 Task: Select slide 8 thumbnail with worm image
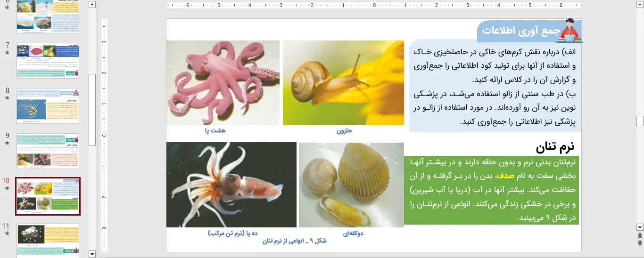(x=48, y=105)
